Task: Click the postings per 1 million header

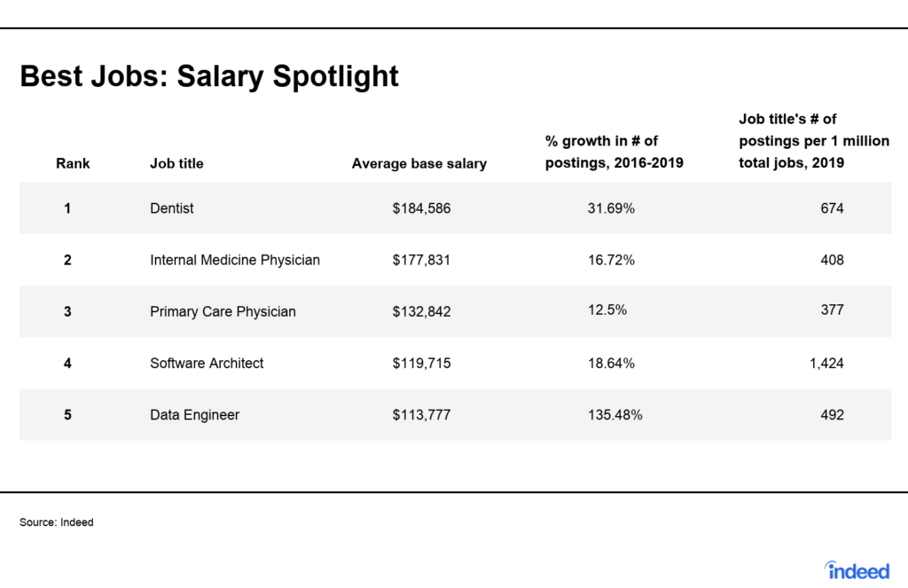Action: point(814,141)
